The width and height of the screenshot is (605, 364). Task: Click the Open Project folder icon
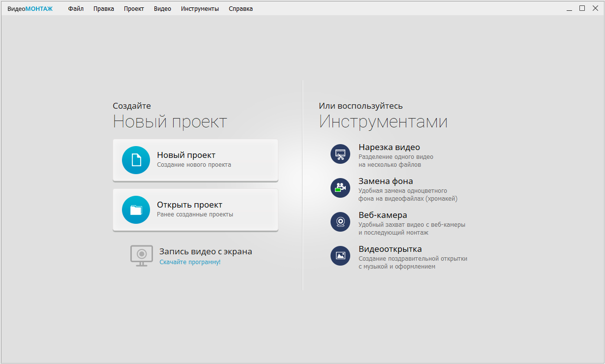click(x=136, y=210)
